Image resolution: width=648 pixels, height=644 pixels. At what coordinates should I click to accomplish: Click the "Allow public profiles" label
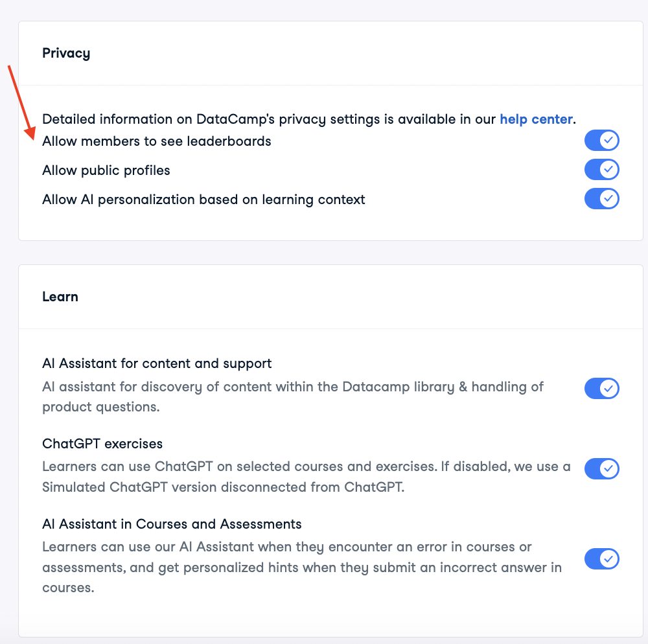tap(106, 170)
